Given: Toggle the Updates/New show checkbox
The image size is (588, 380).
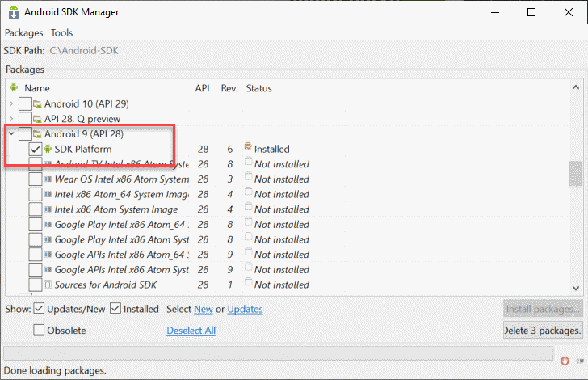Looking at the screenshot, I should point(40,309).
